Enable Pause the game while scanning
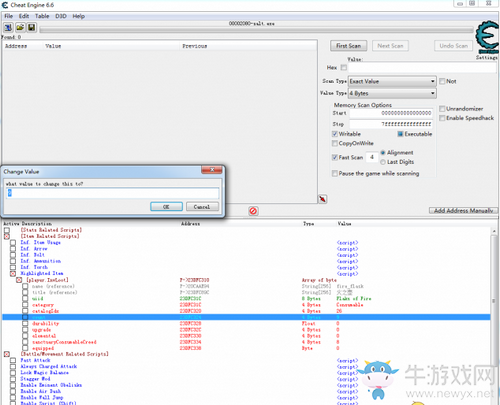500x405 pixels. pyautogui.click(x=335, y=173)
